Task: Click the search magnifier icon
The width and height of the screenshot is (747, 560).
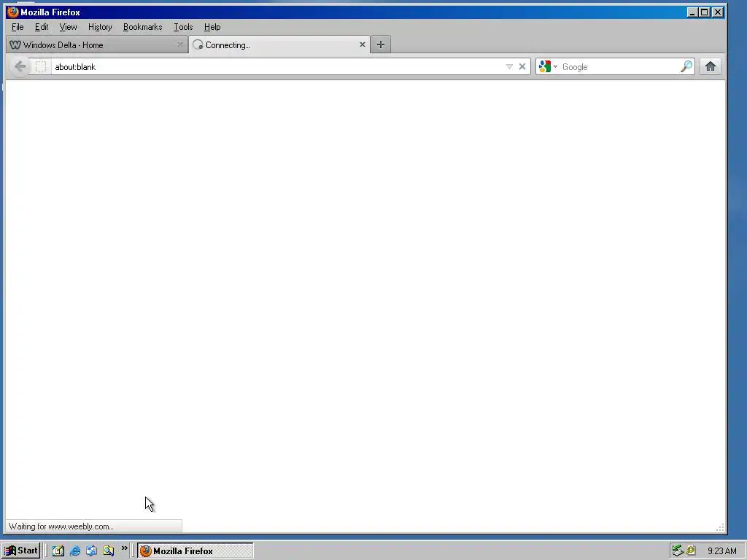Action: (686, 66)
